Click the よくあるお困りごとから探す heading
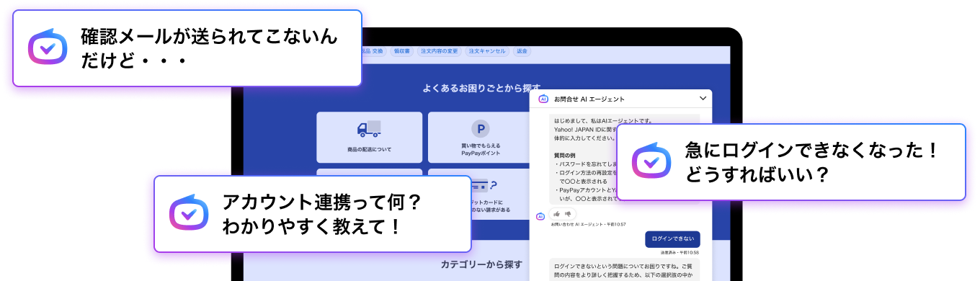This screenshot has height=281, width=980. coord(481,88)
